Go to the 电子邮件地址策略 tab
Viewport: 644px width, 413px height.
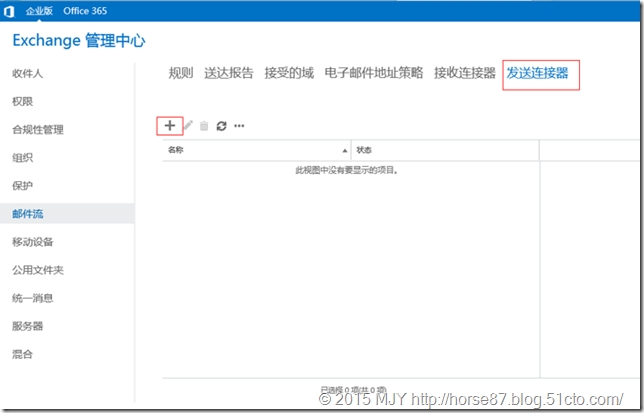374,73
